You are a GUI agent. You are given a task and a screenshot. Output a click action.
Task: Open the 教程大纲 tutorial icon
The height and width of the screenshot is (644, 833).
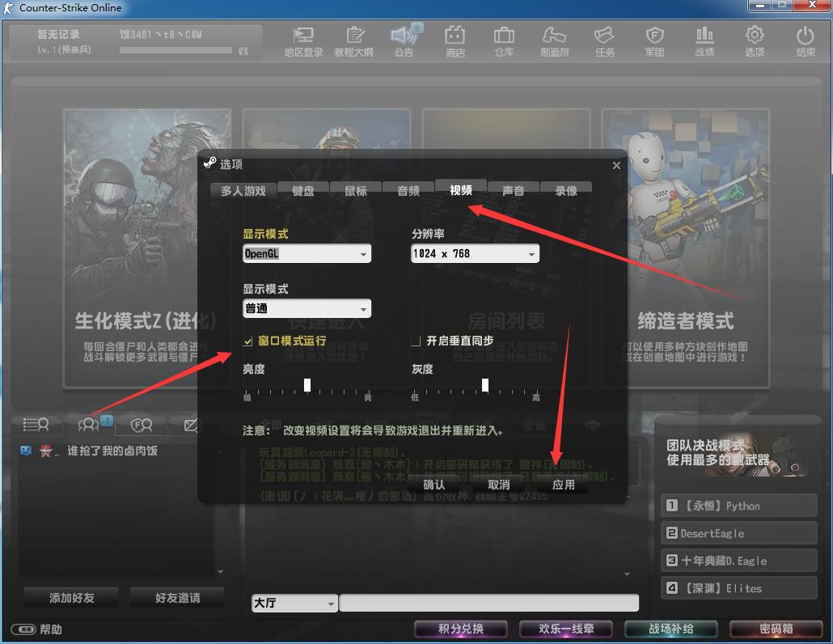tap(353, 42)
